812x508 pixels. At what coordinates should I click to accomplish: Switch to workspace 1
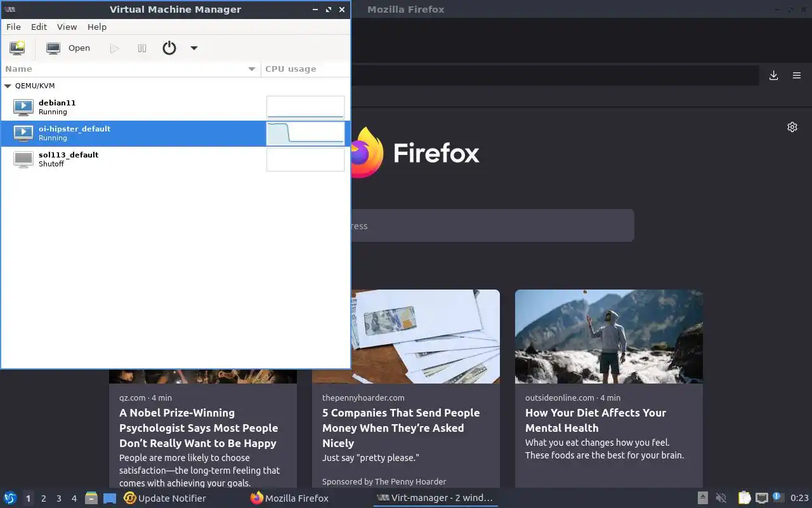click(28, 498)
